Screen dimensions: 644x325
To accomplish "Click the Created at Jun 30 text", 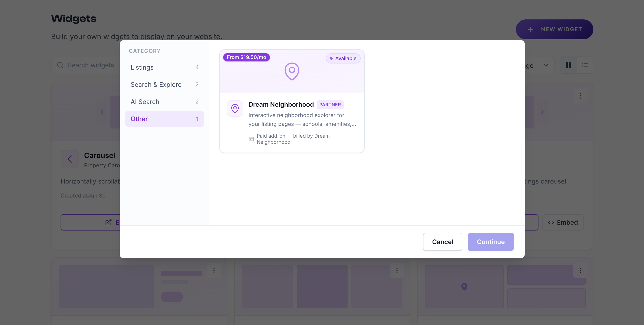I will [x=83, y=195].
